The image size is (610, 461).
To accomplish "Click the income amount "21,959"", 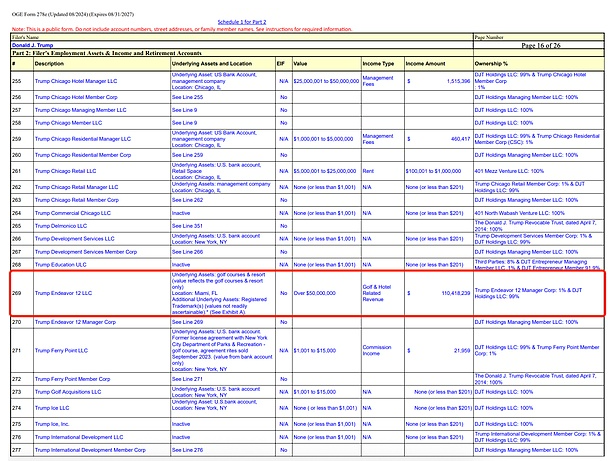I will (x=462, y=350).
